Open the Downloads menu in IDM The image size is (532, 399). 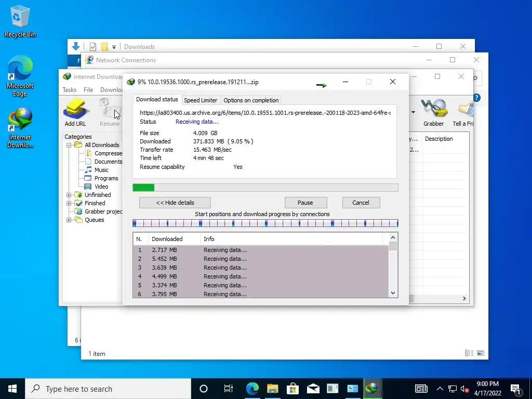(111, 90)
